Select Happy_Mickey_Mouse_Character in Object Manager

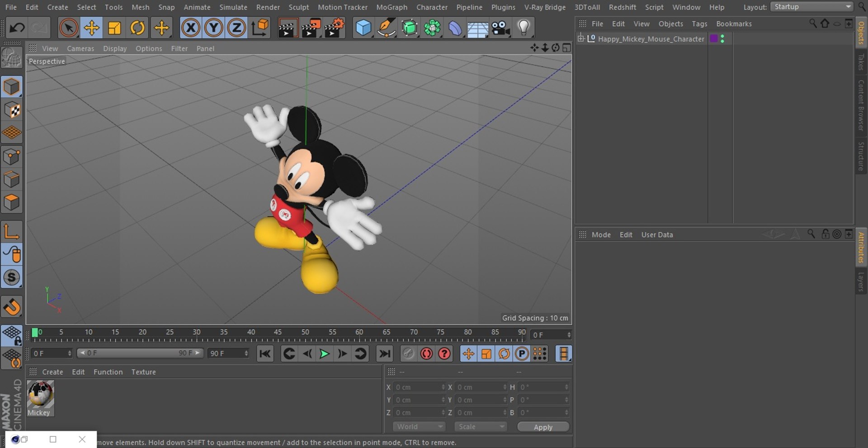pyautogui.click(x=651, y=39)
